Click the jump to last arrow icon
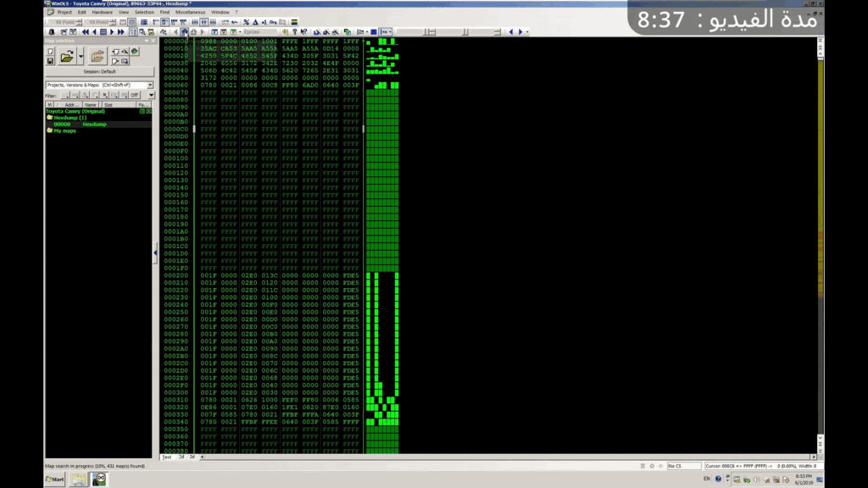The height and width of the screenshot is (488, 868). [121, 32]
